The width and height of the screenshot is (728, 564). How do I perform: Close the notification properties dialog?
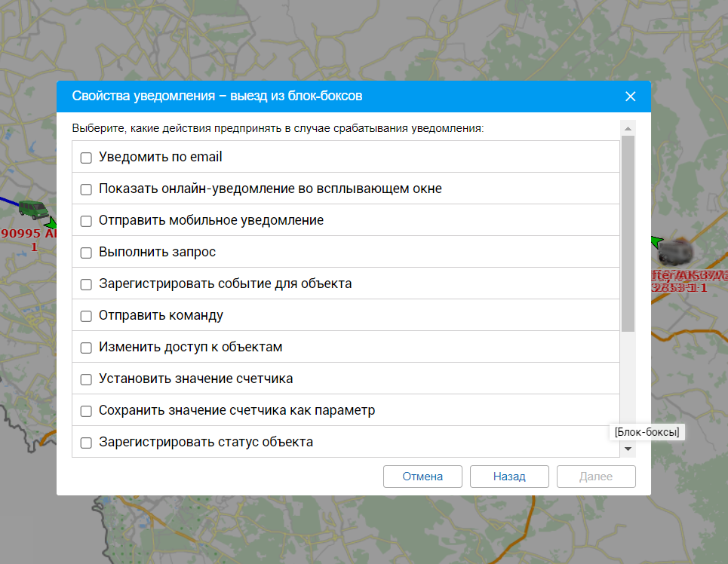tap(631, 97)
